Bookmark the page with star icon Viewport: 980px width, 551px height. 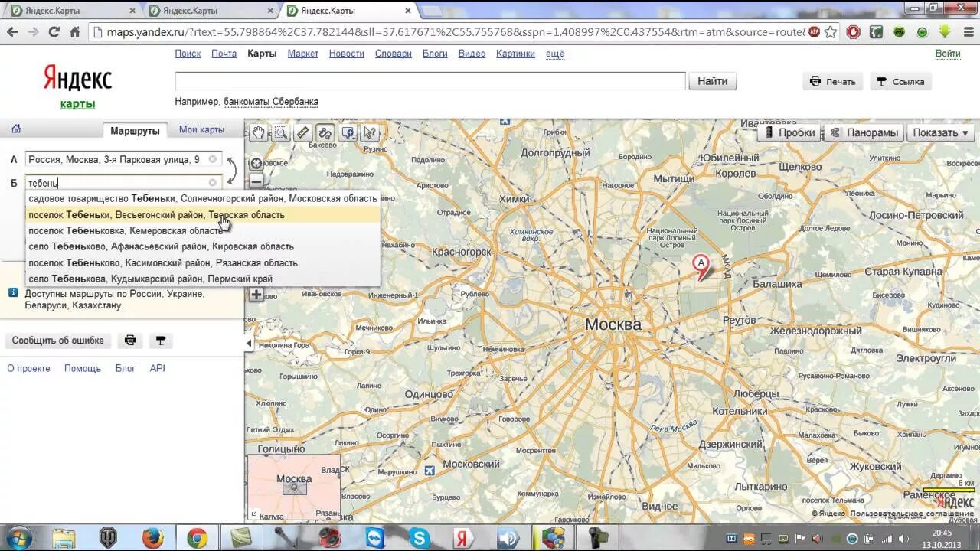(x=830, y=32)
